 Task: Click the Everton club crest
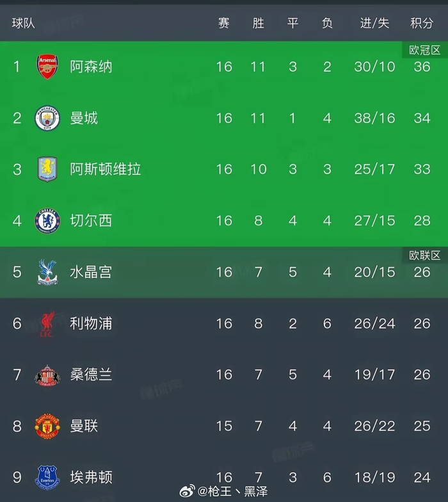[x=48, y=477]
